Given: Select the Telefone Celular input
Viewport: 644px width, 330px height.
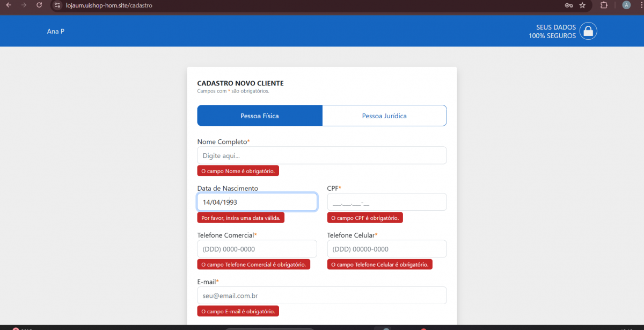Looking at the screenshot, I should tap(386, 249).
